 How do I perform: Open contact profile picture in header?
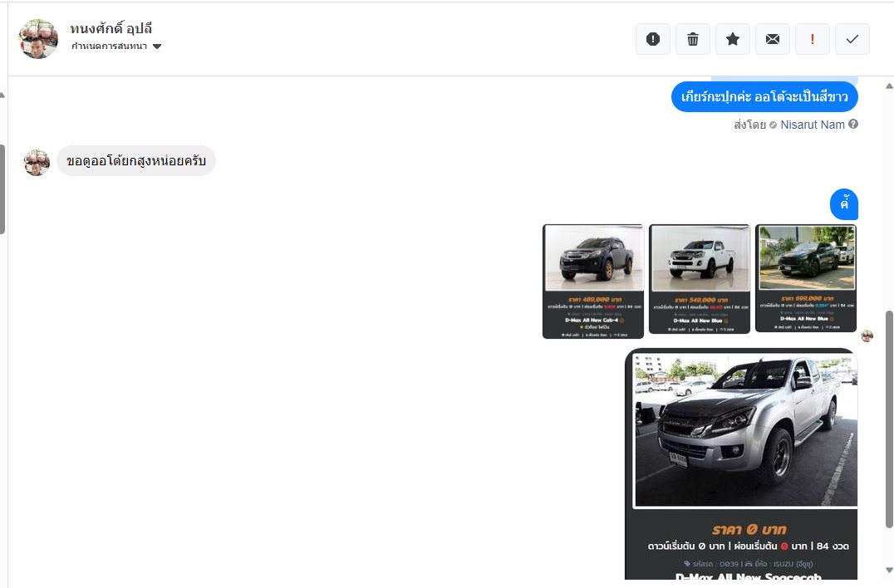(38, 39)
